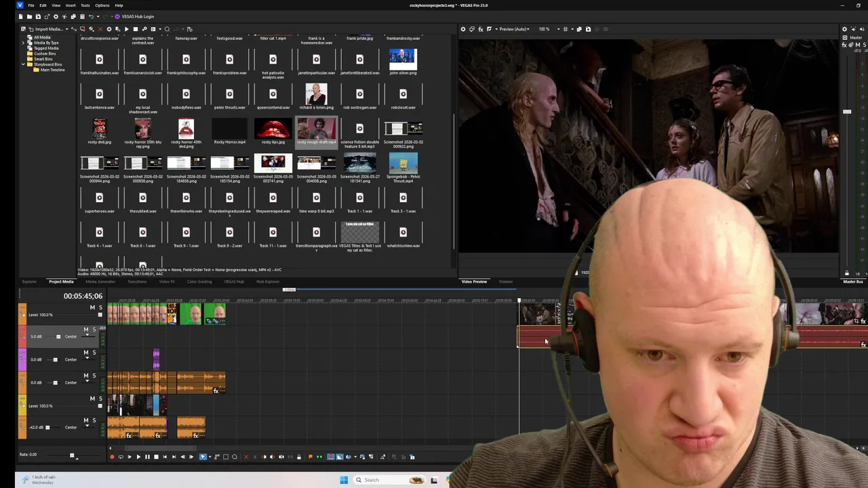Copy snapshot to clipboard icon in the preview toolbar
868x488 pixels.
tap(579, 29)
